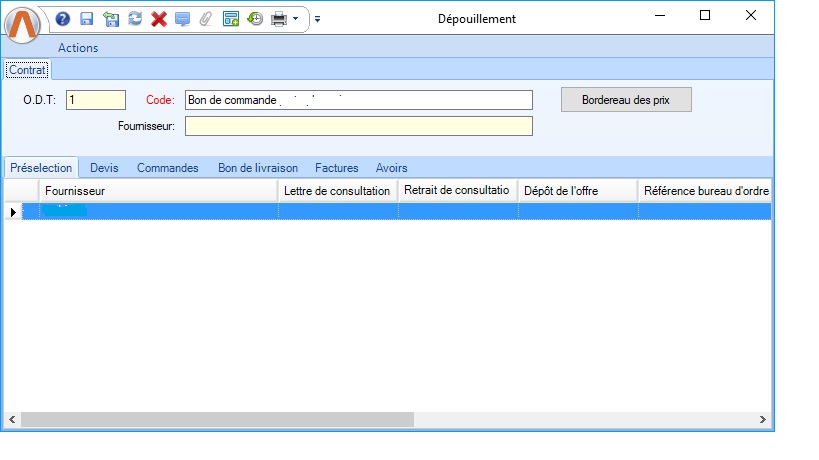Click the paperclip attachment icon
The image size is (819, 460).
click(x=206, y=18)
